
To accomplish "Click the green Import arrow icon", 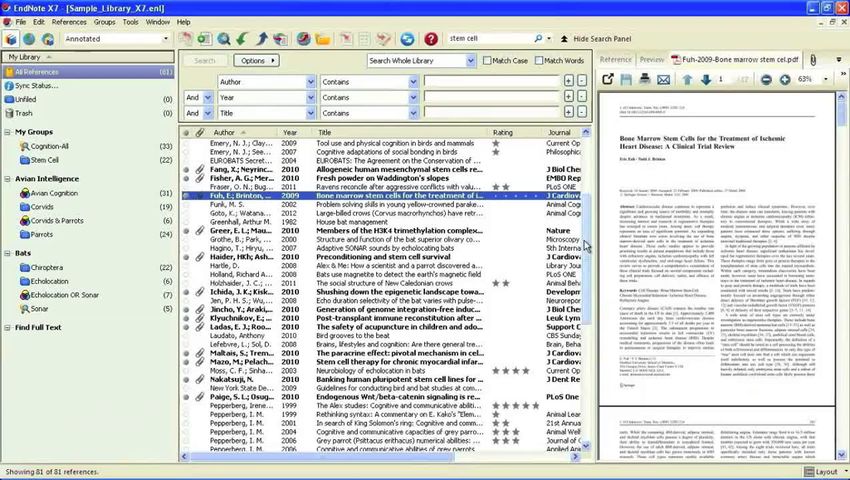I will coord(242,39).
